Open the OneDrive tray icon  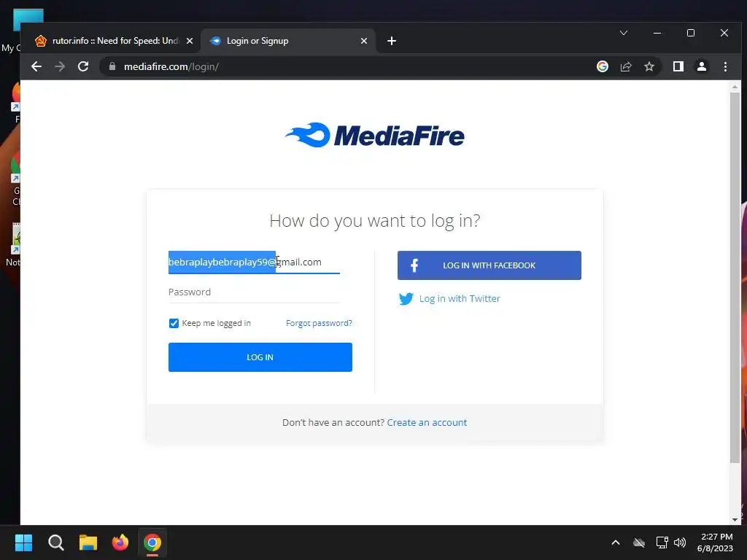639,542
